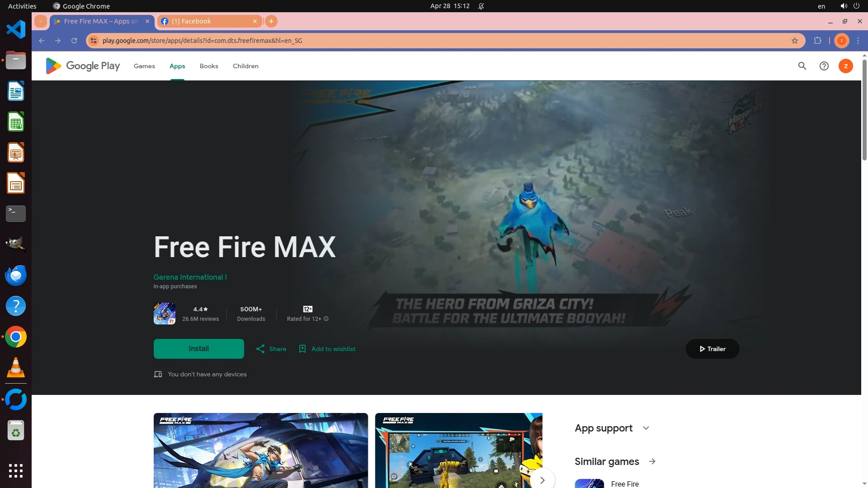Click the Share icon button
This screenshot has width=868, height=488.
[260, 349]
